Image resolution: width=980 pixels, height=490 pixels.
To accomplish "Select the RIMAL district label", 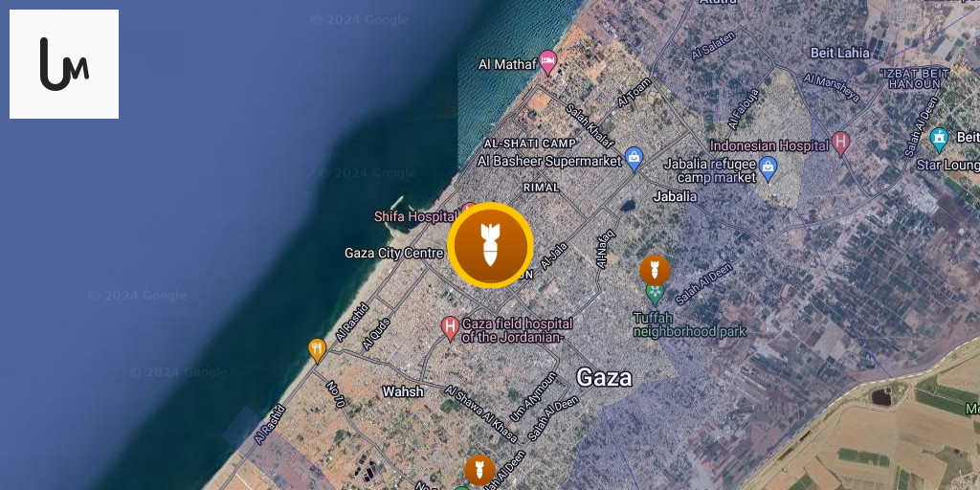I will coord(542,188).
